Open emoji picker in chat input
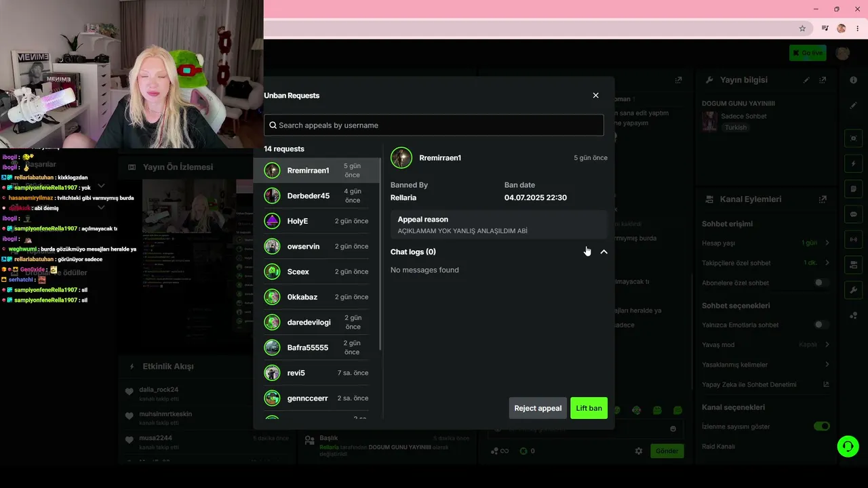Image resolution: width=868 pixels, height=488 pixels. [673, 428]
